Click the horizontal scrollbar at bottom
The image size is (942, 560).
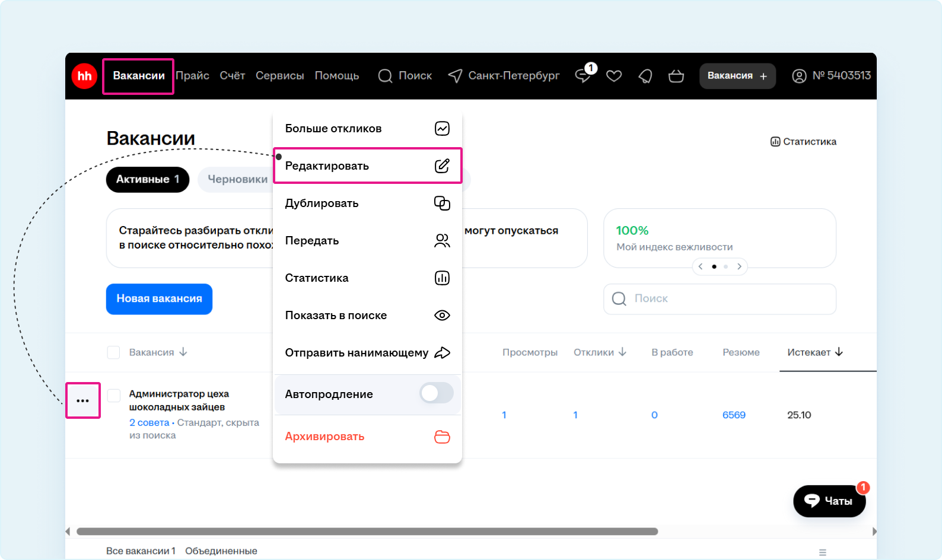(367, 532)
